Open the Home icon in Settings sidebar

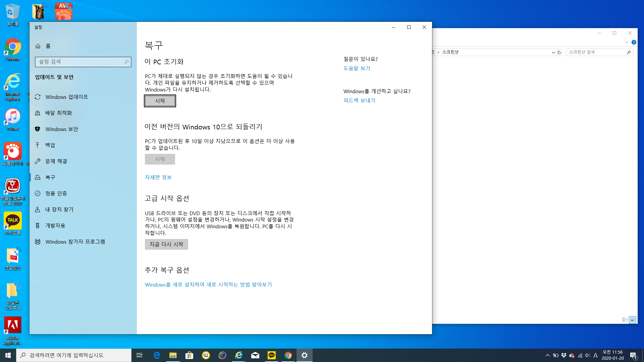[38, 46]
